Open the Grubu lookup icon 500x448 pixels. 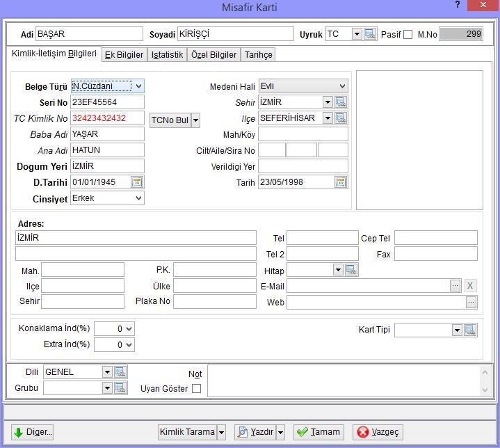[120, 387]
